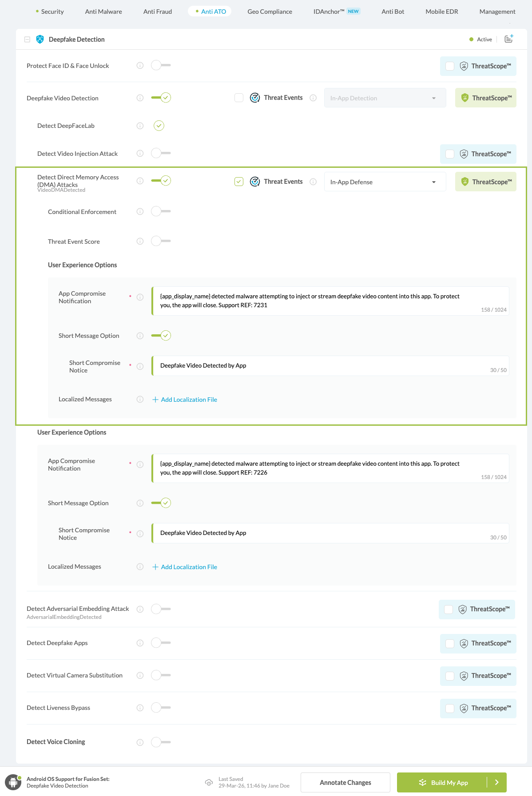The image size is (532, 796).
Task: Click Threat Events info icon in Deepfake Video row
Action: click(313, 98)
